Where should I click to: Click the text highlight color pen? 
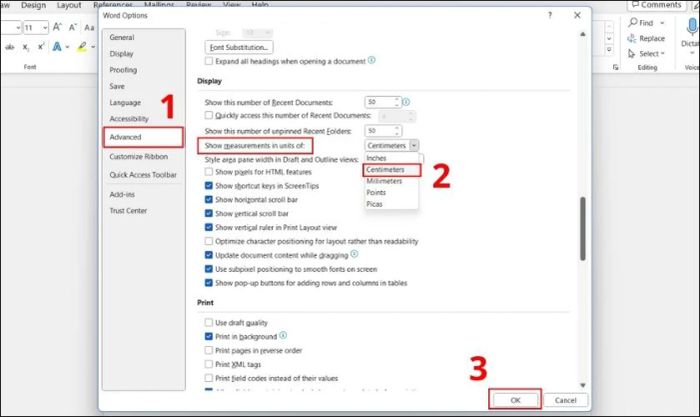click(x=82, y=46)
